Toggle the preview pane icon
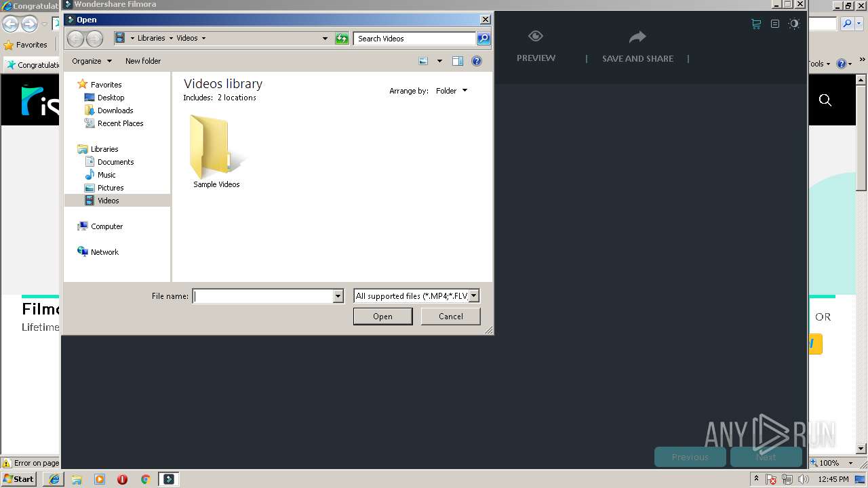This screenshot has width=868, height=488. click(458, 61)
